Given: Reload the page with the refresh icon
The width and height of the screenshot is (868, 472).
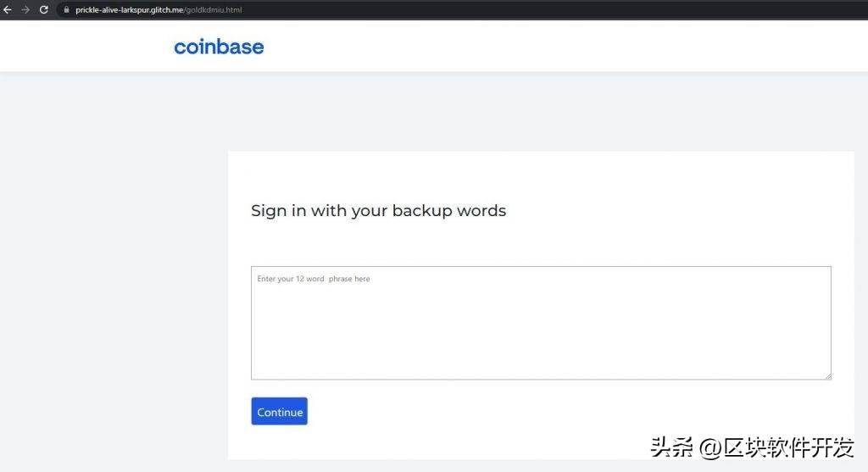Looking at the screenshot, I should click(x=43, y=9).
